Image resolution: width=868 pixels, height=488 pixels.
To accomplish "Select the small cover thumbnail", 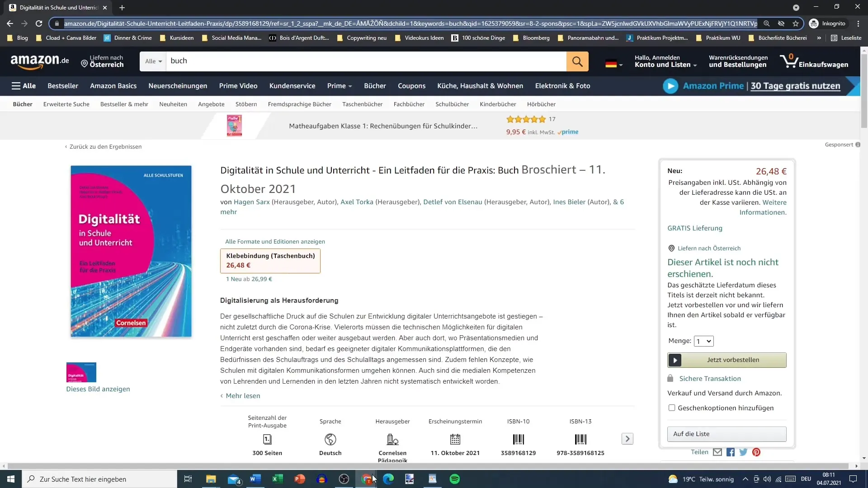I will pyautogui.click(x=81, y=372).
